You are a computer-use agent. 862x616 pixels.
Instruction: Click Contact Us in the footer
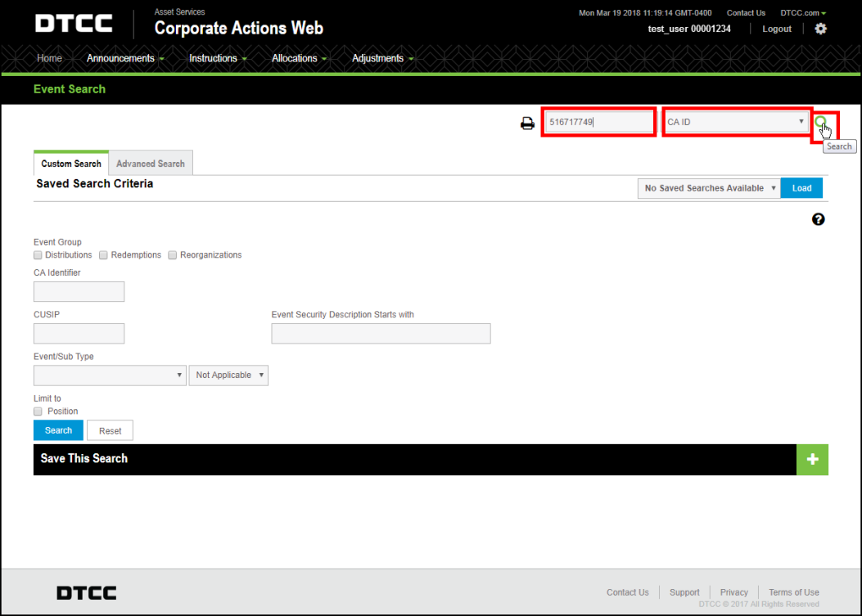[627, 592]
